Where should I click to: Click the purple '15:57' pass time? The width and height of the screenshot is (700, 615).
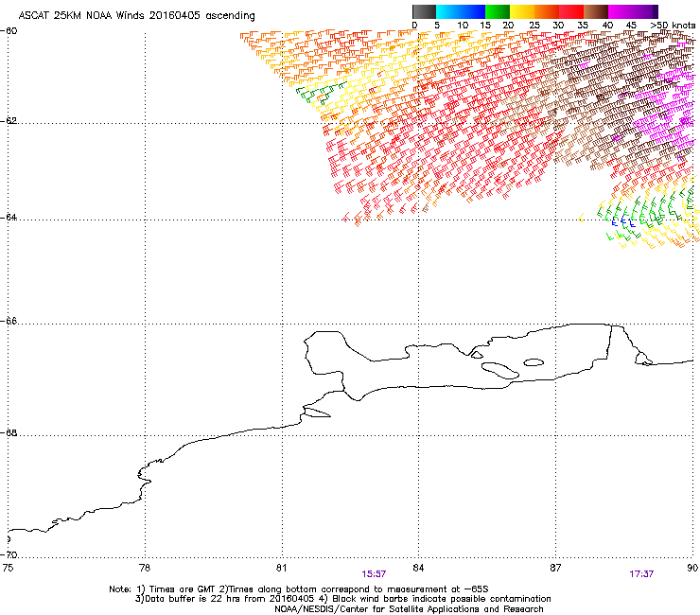point(374,574)
